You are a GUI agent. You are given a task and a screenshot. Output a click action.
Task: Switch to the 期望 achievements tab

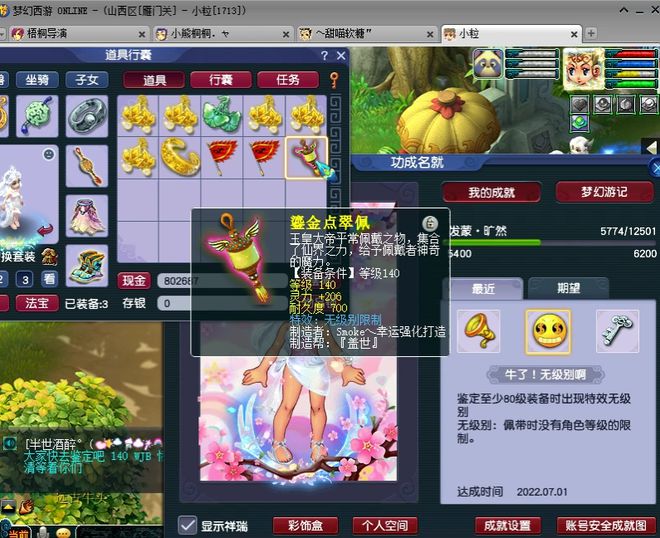click(x=569, y=289)
